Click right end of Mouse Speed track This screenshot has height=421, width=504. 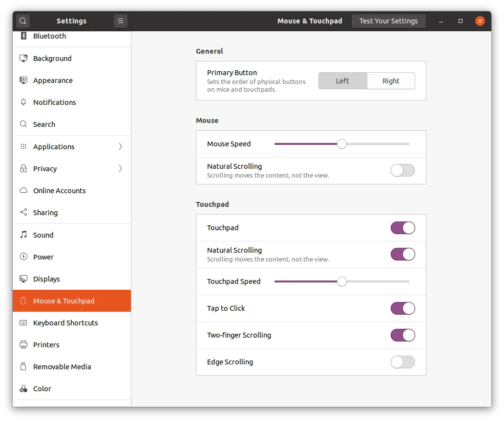[408, 144]
